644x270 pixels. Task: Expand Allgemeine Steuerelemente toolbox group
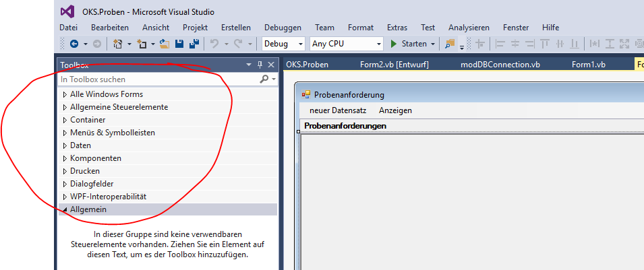tap(65, 107)
